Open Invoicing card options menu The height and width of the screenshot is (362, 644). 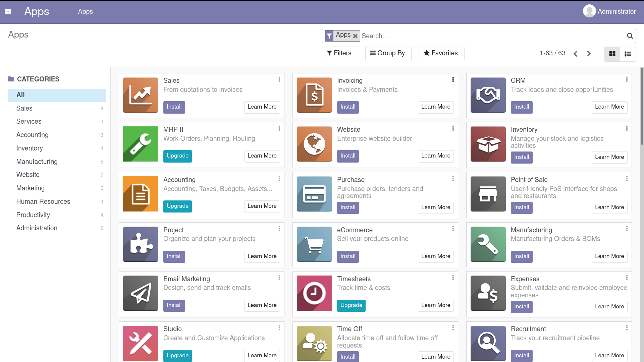453,79
